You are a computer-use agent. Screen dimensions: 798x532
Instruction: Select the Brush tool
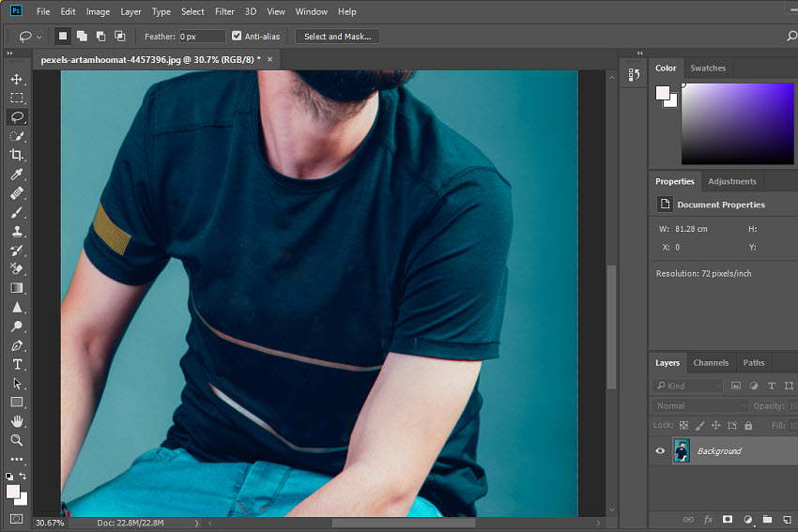click(x=17, y=213)
